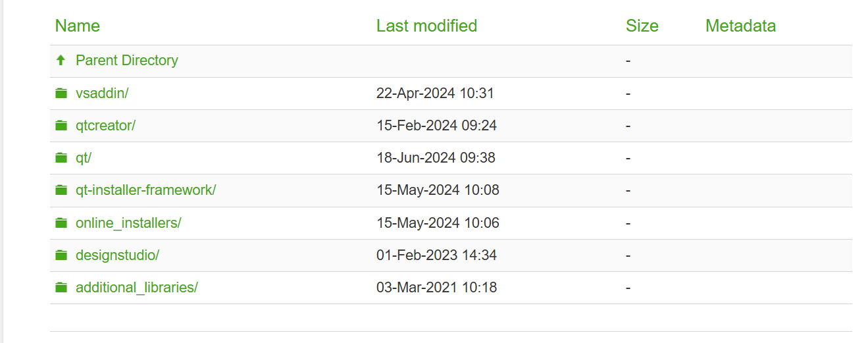868x343 pixels.
Task: Sort by the Last modified header
Action: point(426,26)
